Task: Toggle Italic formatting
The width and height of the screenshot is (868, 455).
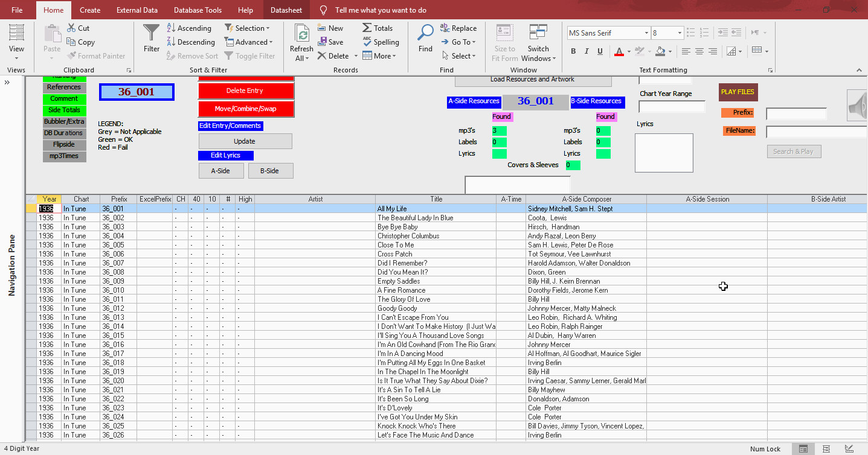Action: point(587,51)
